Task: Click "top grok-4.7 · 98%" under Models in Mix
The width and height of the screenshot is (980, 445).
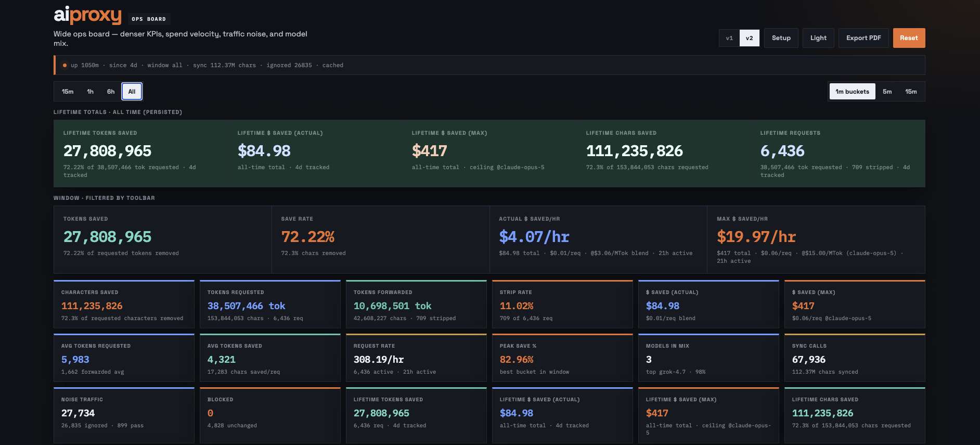Action: coord(676,372)
